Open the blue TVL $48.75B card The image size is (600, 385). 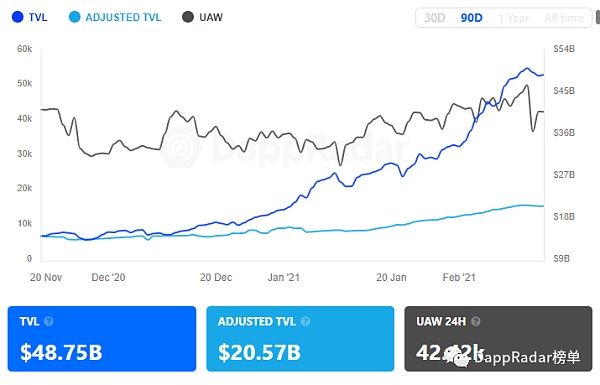click(102, 339)
